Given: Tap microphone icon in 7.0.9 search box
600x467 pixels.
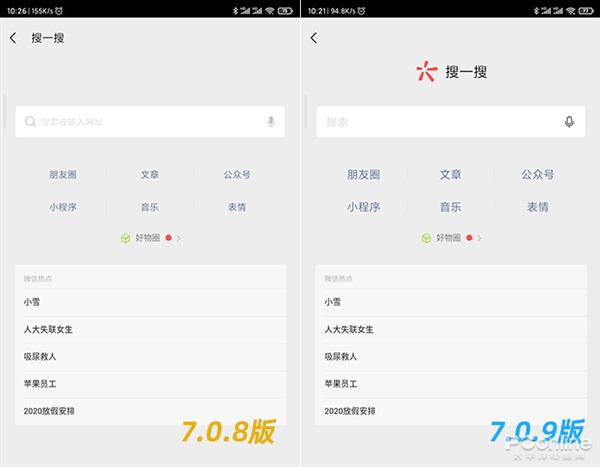Looking at the screenshot, I should point(569,122).
